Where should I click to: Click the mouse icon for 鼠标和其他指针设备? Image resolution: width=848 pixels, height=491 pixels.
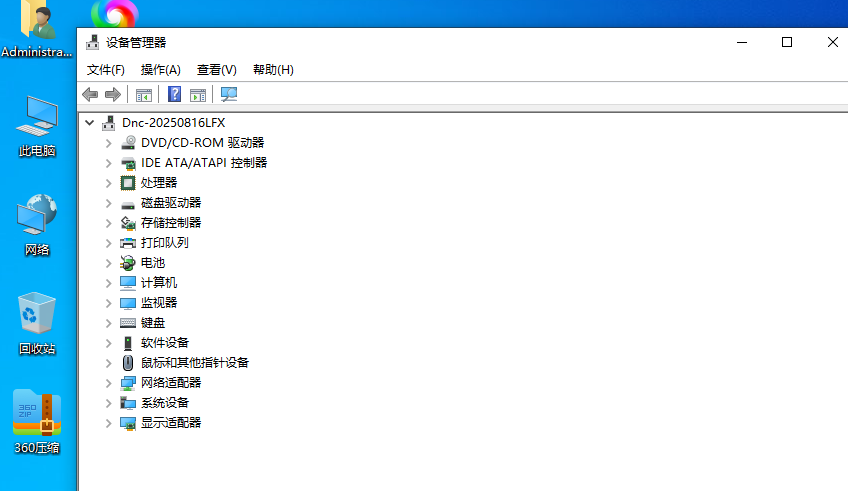(128, 363)
